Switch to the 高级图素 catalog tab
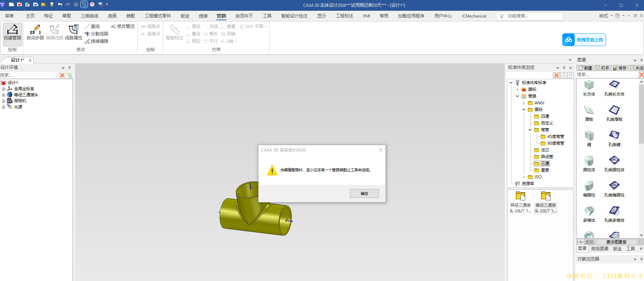This screenshot has height=281, width=644. [x=600, y=249]
